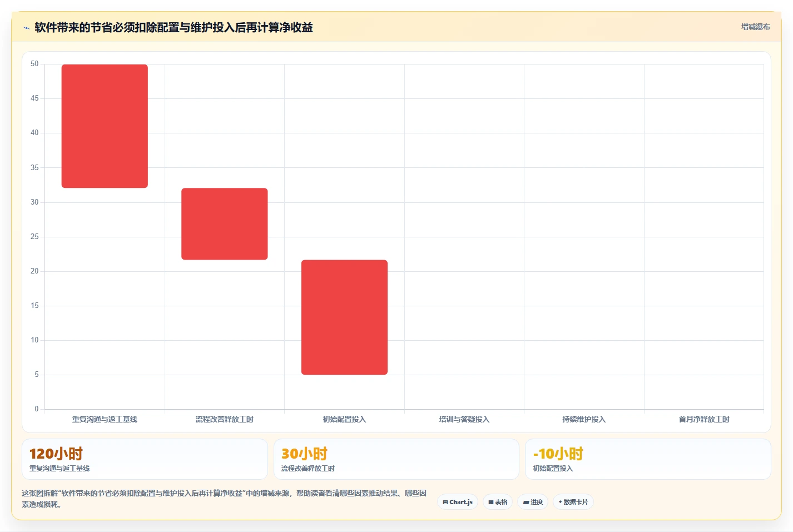Click the 进度 tag chip
Screen dimensions: 793x532
533,502
